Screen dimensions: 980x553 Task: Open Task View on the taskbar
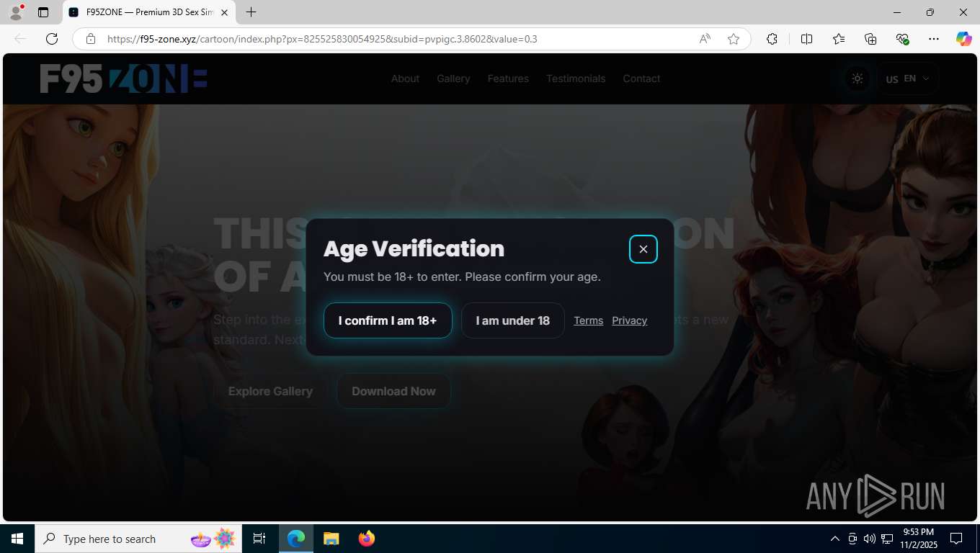(259, 539)
